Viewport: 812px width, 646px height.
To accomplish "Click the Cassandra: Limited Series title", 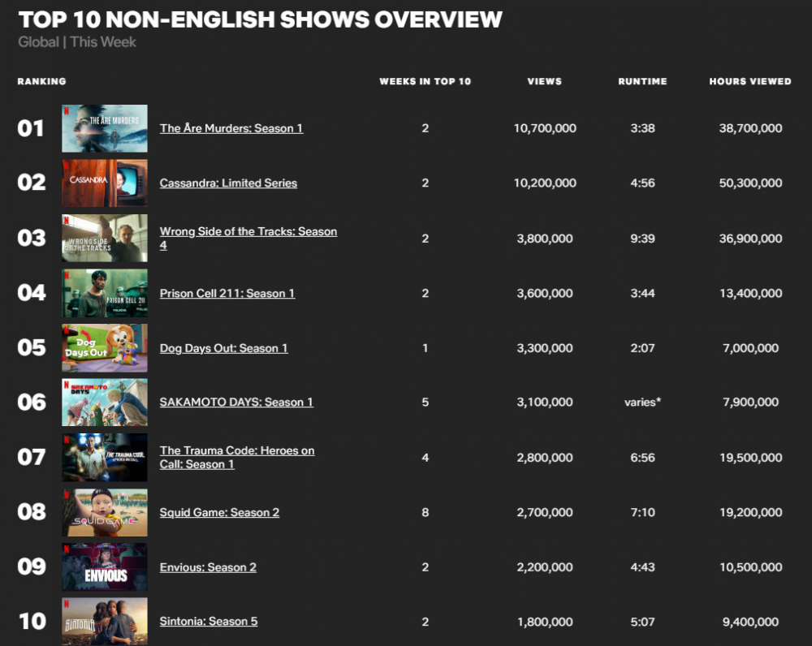I will coord(228,183).
